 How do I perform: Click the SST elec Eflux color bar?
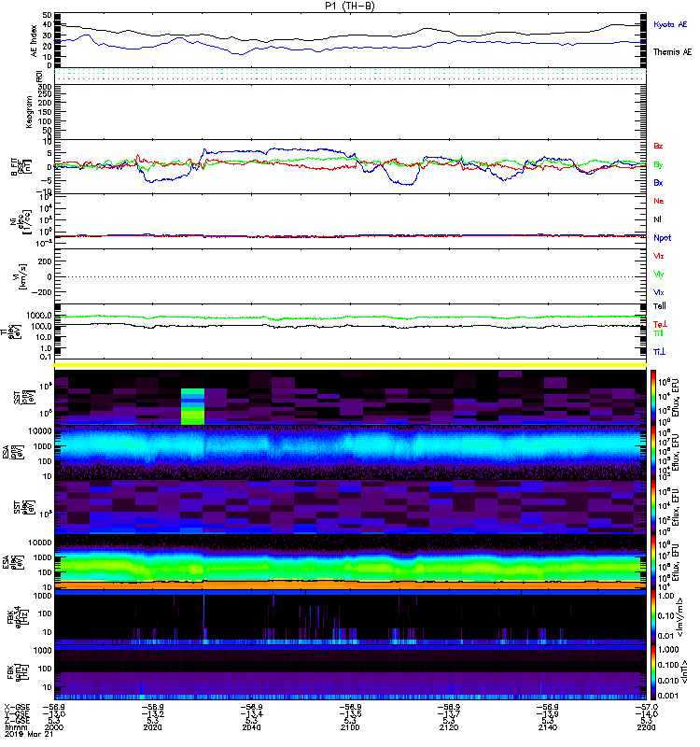(652, 507)
